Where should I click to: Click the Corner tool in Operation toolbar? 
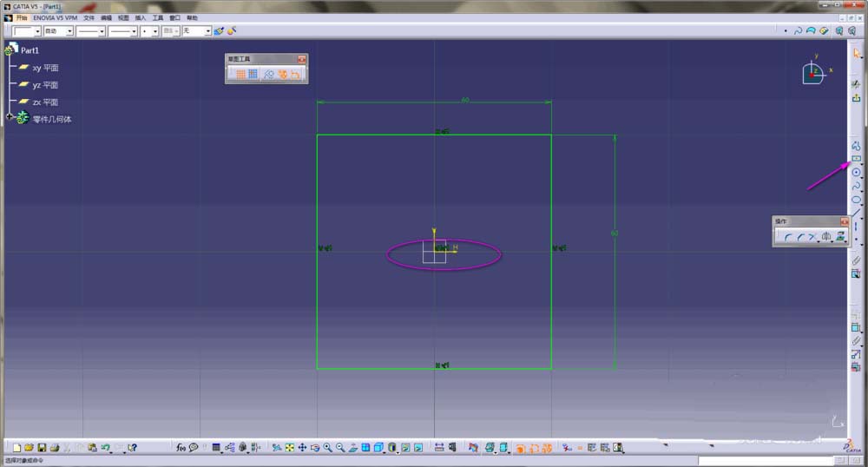pyautogui.click(x=786, y=237)
